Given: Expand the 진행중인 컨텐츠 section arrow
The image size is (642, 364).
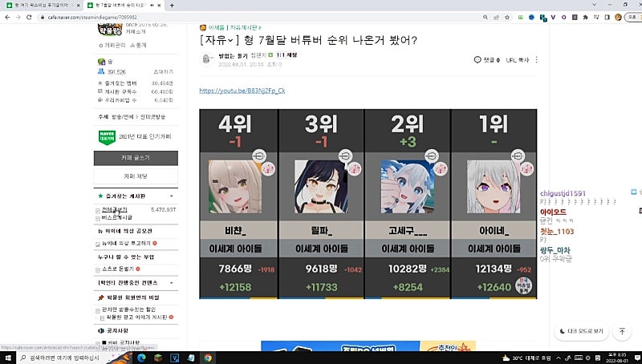Looking at the screenshot, I should click(171, 282).
